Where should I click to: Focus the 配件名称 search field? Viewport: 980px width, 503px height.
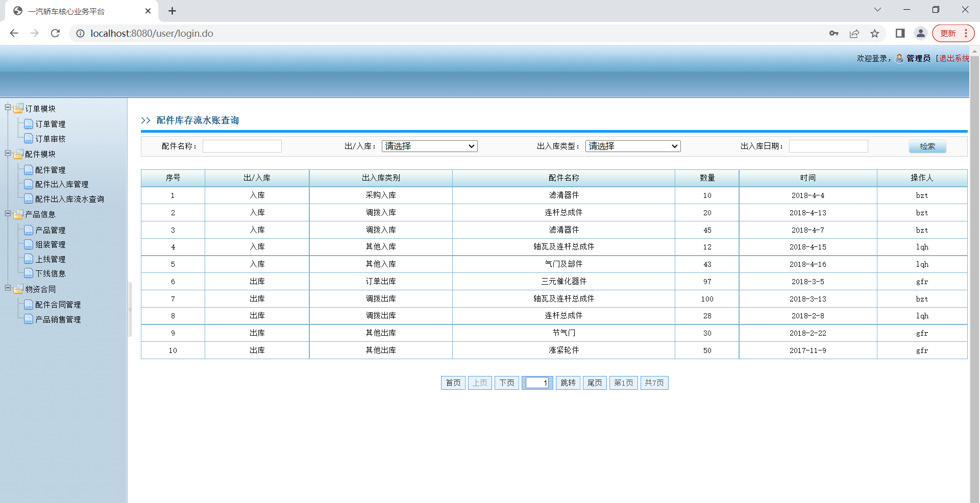[x=242, y=146]
